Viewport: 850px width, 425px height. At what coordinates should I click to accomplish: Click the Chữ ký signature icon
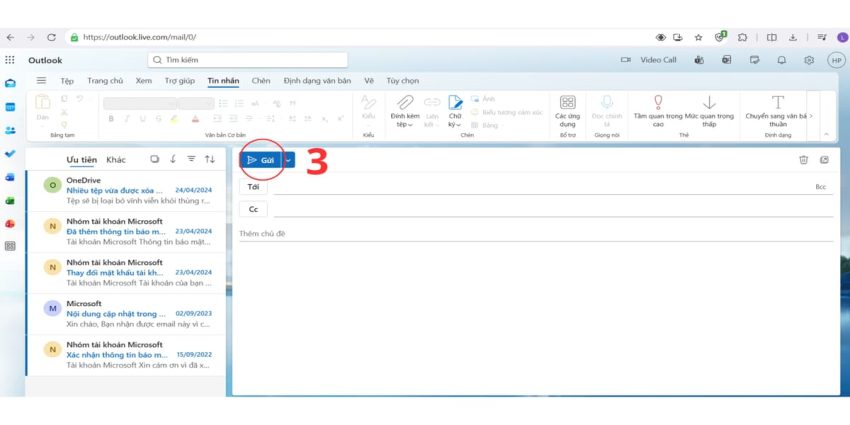(455, 102)
